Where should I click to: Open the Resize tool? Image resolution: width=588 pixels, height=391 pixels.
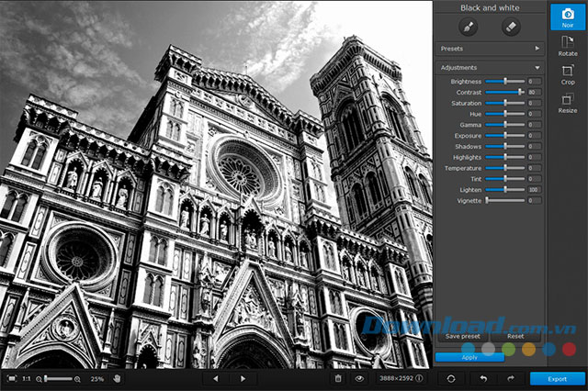(x=568, y=103)
